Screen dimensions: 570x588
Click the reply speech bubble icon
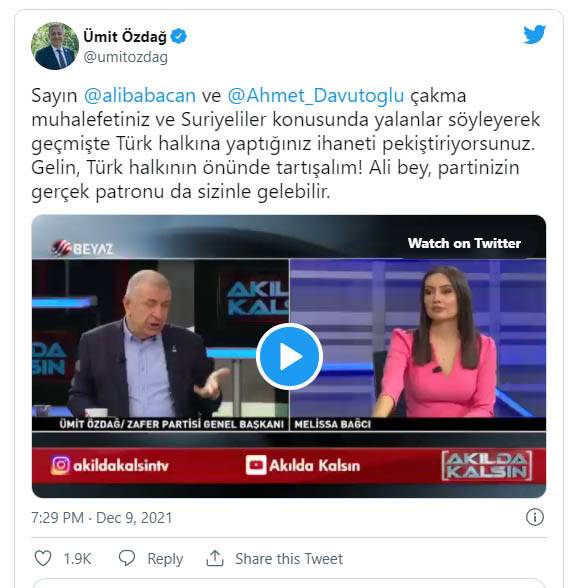click(127, 558)
